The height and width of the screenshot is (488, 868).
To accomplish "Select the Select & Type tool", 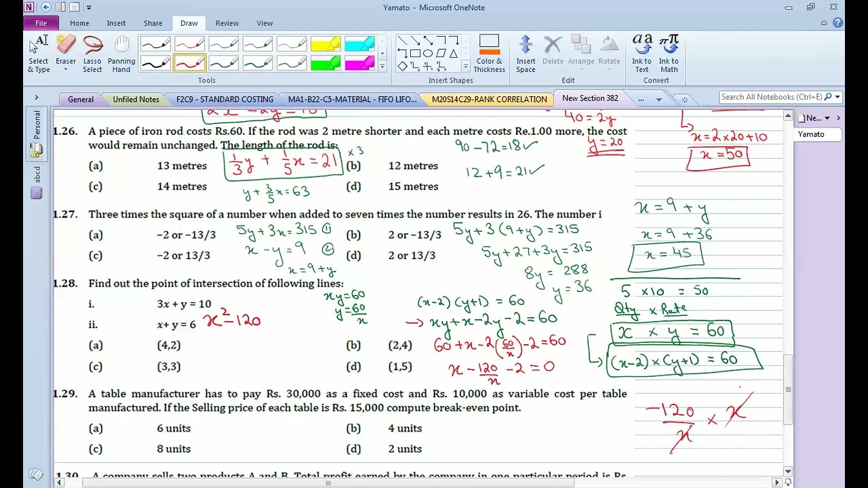I will pos(39,54).
